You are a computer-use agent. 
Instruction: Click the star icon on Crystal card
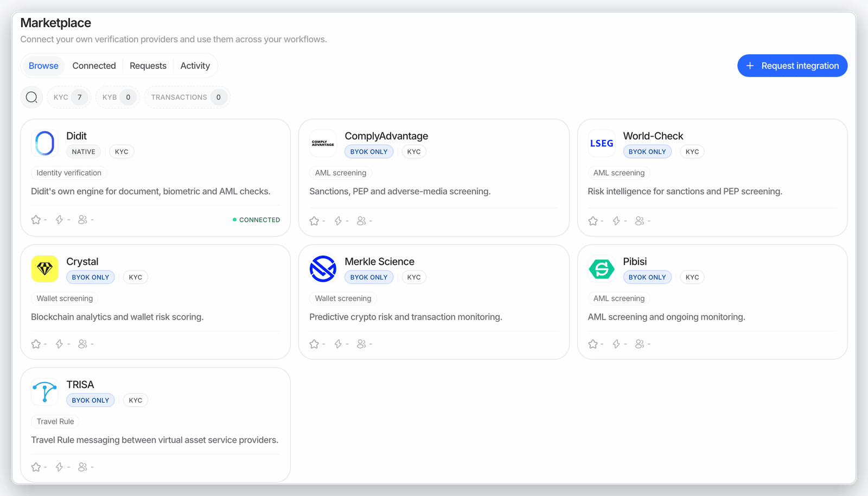pyautogui.click(x=36, y=344)
